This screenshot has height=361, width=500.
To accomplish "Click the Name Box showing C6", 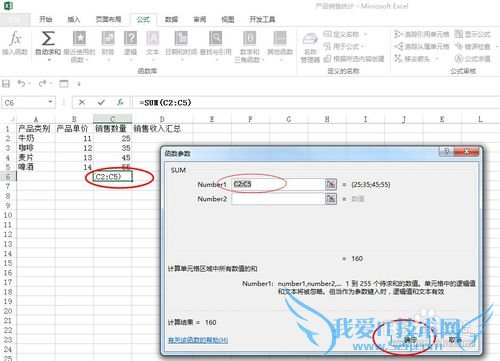I will pos(24,103).
